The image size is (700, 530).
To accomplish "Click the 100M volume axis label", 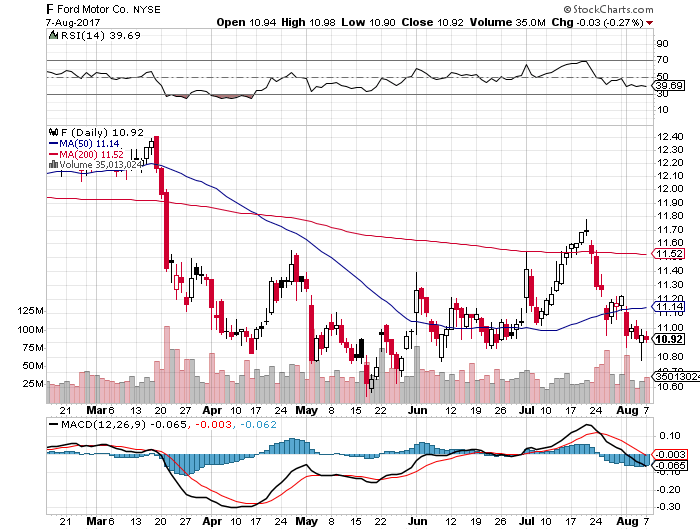I will click(x=30, y=330).
